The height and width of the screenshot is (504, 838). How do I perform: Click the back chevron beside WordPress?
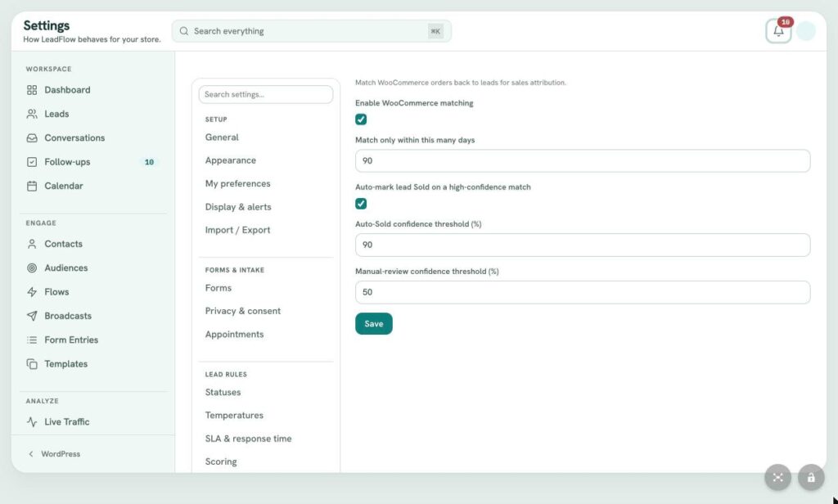pyautogui.click(x=31, y=454)
